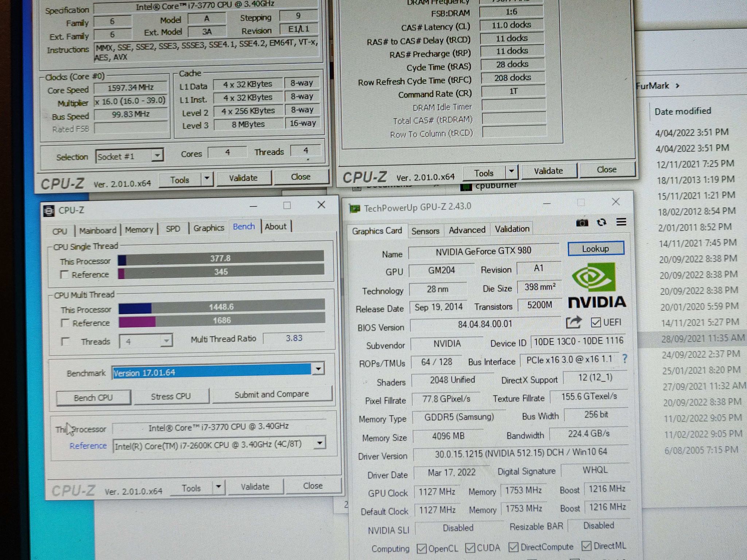Switch to the Graphics tab in CPU-Z
This screenshot has width=747, height=560.
tap(209, 228)
